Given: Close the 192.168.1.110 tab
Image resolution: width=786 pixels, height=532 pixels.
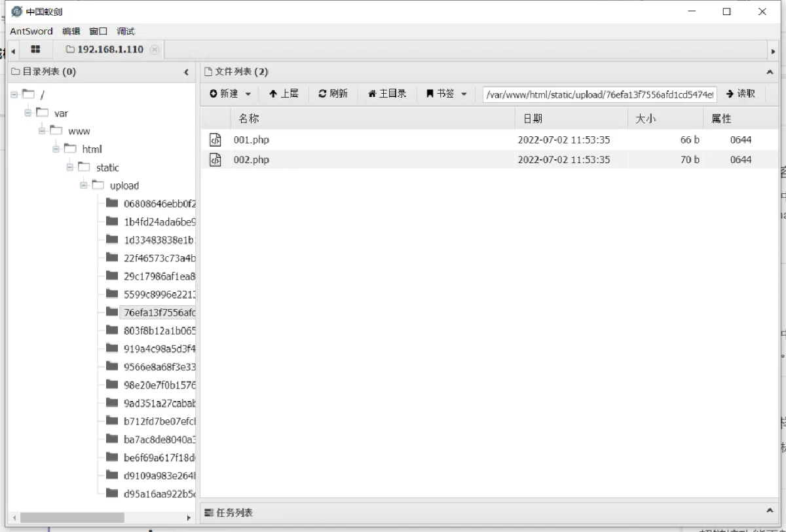Looking at the screenshot, I should click(x=155, y=49).
